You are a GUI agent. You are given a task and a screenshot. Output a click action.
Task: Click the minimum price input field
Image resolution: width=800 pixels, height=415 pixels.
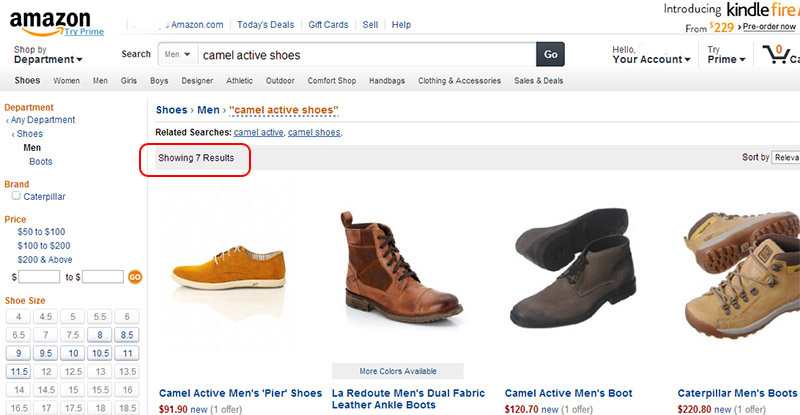tap(40, 276)
